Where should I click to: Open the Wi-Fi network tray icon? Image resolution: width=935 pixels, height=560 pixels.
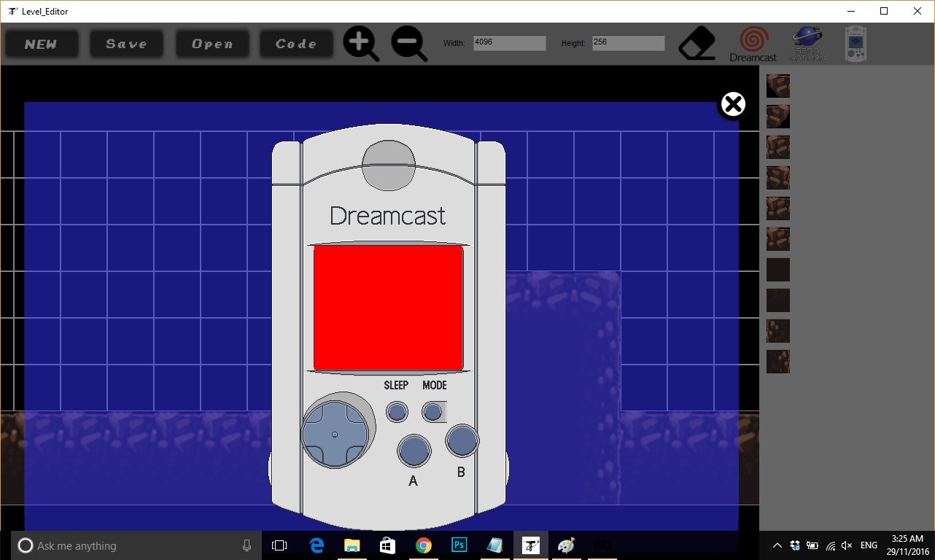coord(830,545)
